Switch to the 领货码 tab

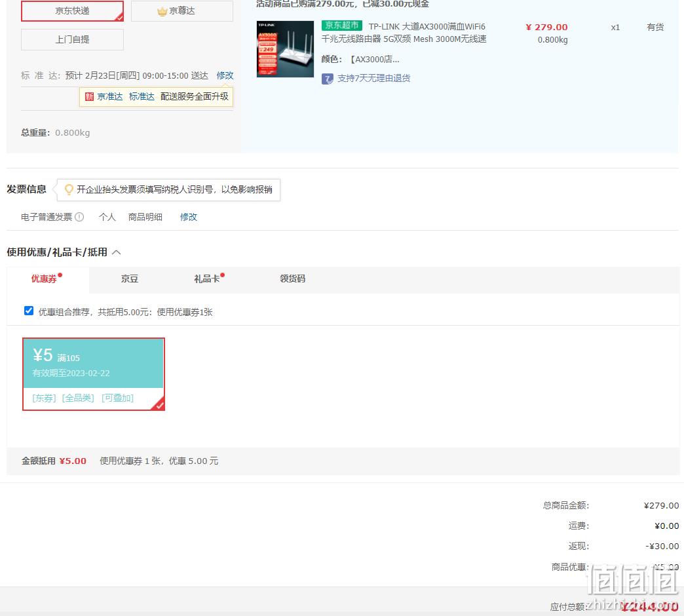coord(293,279)
